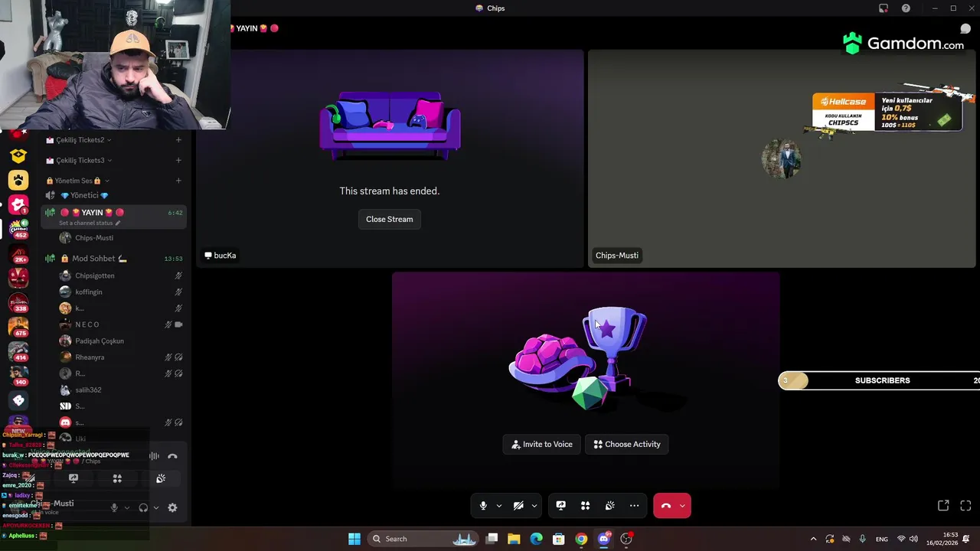Disconnect voice via sidebar phone icon
Image resolution: width=980 pixels, height=551 pixels.
pos(172,456)
